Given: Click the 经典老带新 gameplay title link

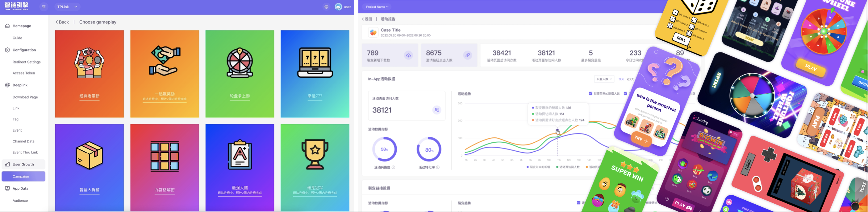Looking at the screenshot, I should tap(89, 96).
